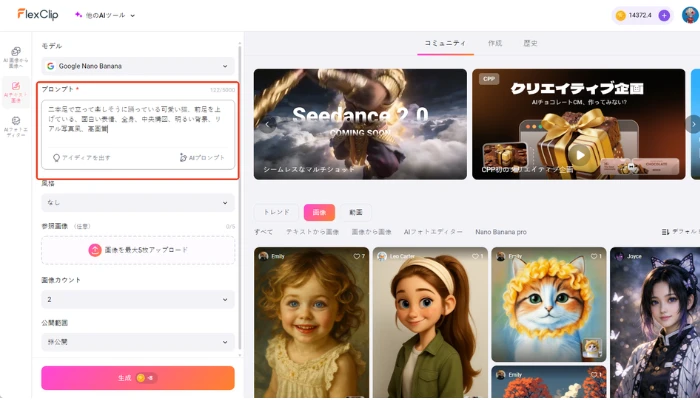Open the デフォルト sort dropdown
700x400 pixels.
[681, 232]
